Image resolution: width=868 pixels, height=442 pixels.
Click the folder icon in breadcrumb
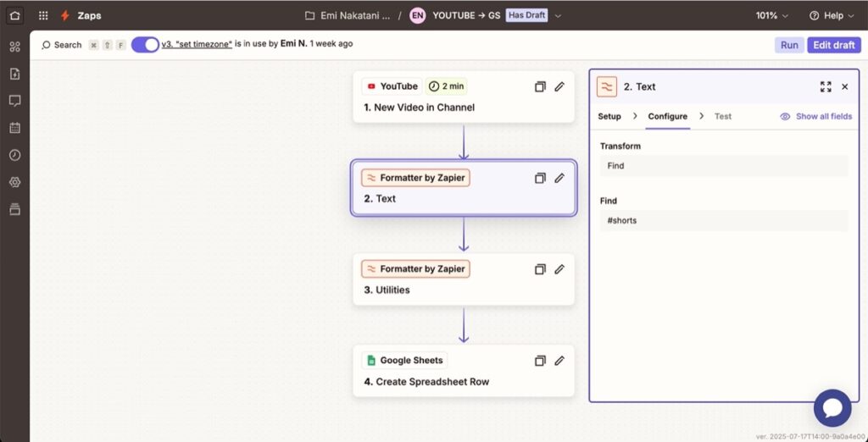click(310, 15)
